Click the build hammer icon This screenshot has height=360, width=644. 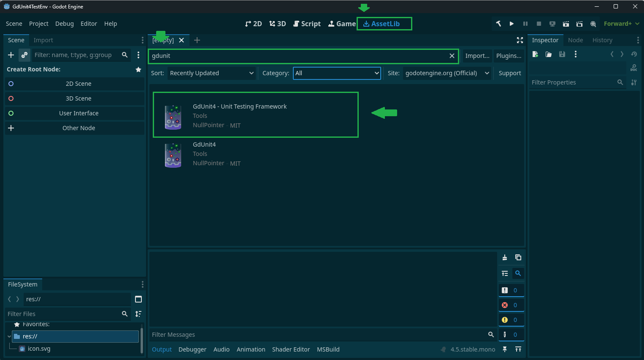click(x=498, y=24)
